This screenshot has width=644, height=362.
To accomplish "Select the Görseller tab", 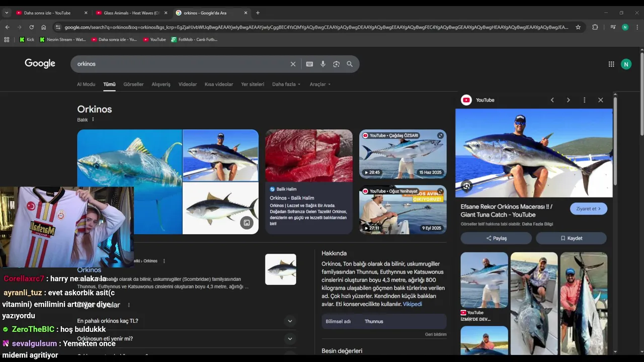I will (x=133, y=84).
